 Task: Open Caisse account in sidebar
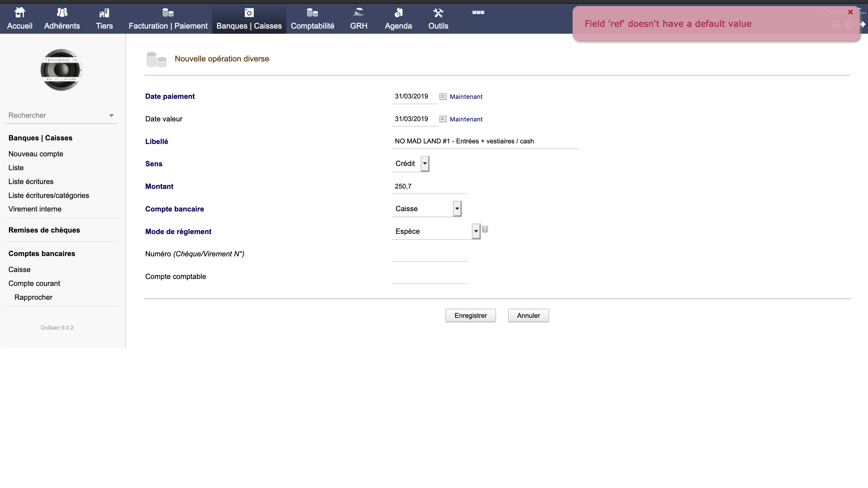(x=20, y=269)
